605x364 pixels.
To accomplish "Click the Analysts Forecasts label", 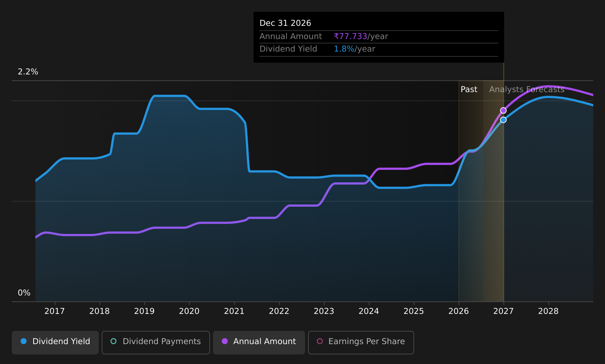I will point(527,90).
